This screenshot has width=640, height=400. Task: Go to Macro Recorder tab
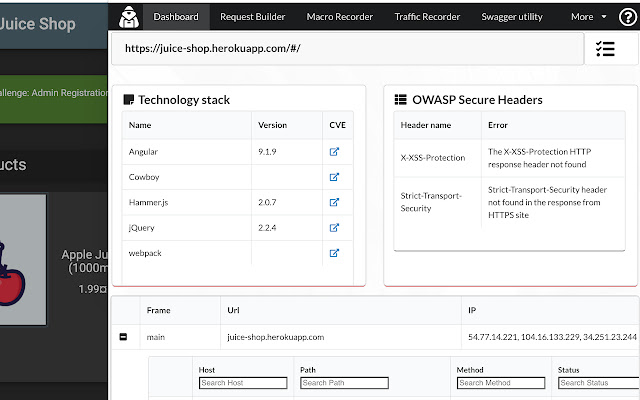point(339,16)
